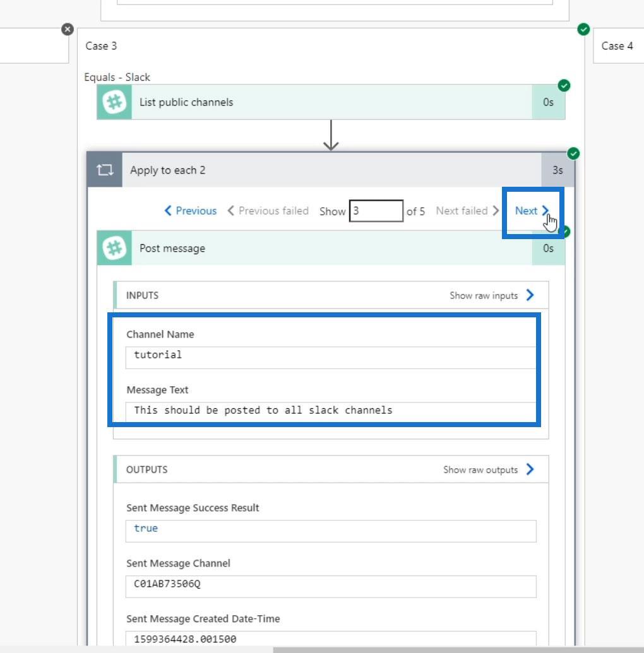Show raw inputs of Post message
The width and height of the screenshot is (644, 653).
(x=492, y=295)
